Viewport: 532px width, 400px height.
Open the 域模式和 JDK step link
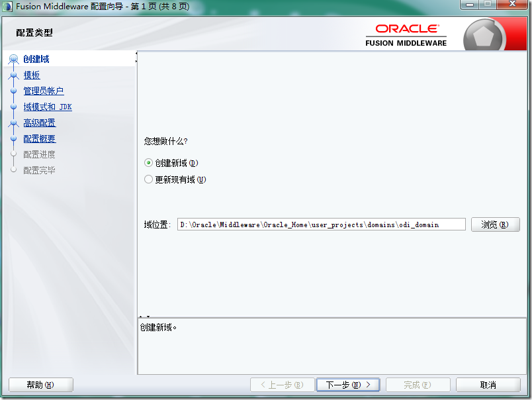tap(48, 107)
